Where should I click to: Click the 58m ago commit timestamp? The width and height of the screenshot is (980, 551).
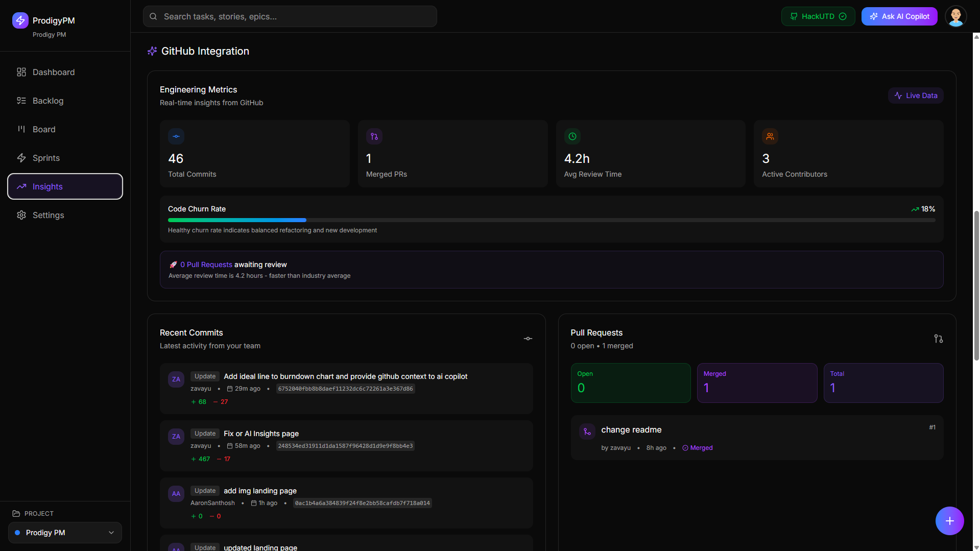pos(244,446)
